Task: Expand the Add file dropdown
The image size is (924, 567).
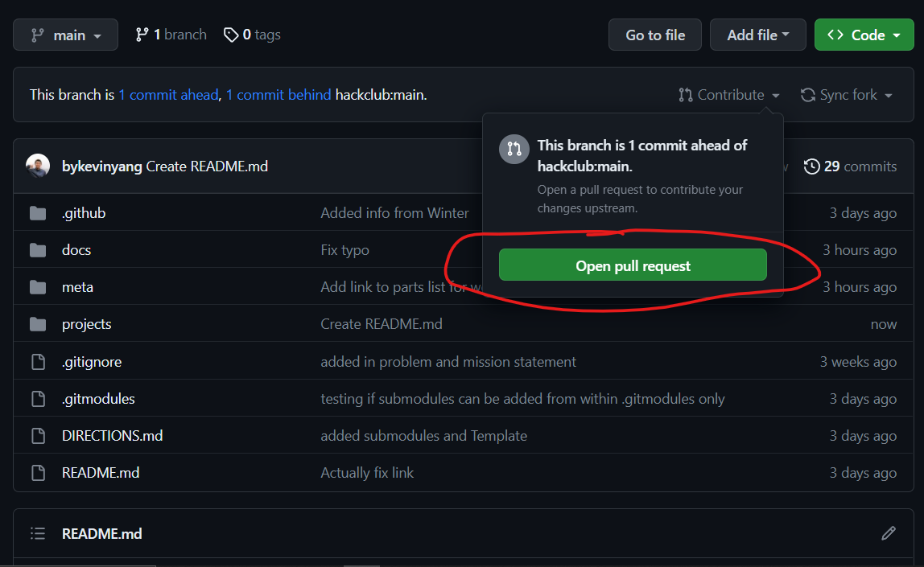Action: pos(758,35)
